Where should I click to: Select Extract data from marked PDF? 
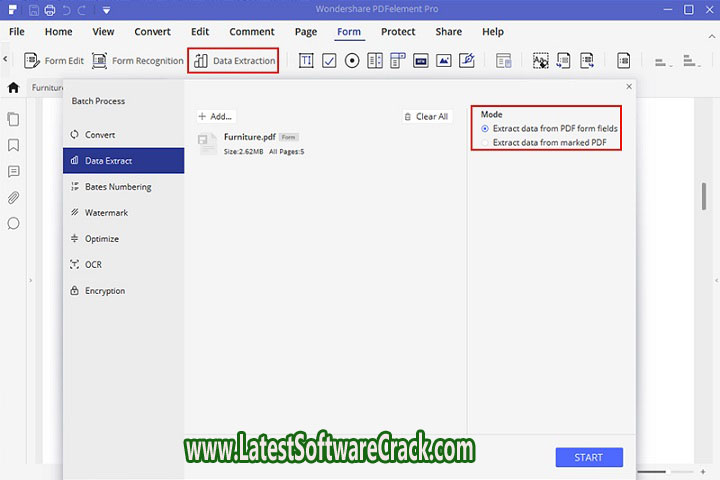pos(544,143)
